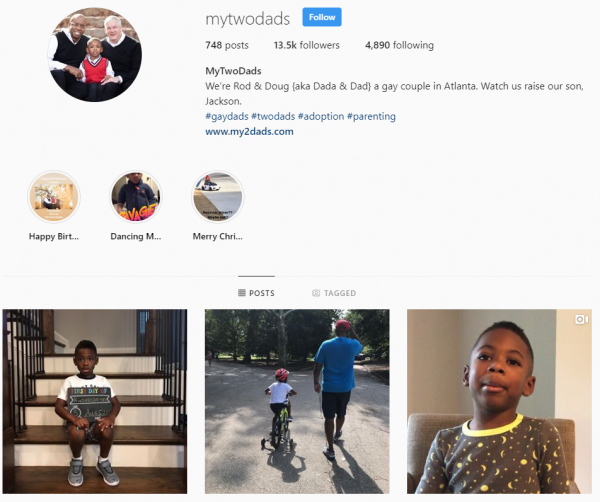Open the Merry Chri... story highlight
This screenshot has width=600, height=502.
(x=218, y=197)
